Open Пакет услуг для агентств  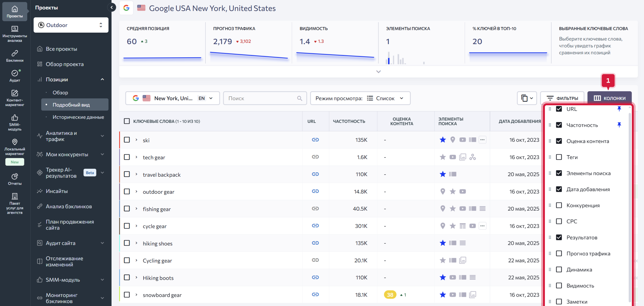15,203
